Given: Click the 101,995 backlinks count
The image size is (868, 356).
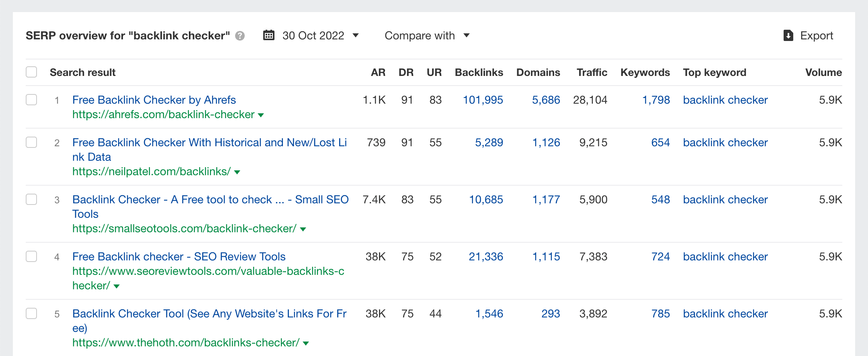Looking at the screenshot, I should pos(483,100).
